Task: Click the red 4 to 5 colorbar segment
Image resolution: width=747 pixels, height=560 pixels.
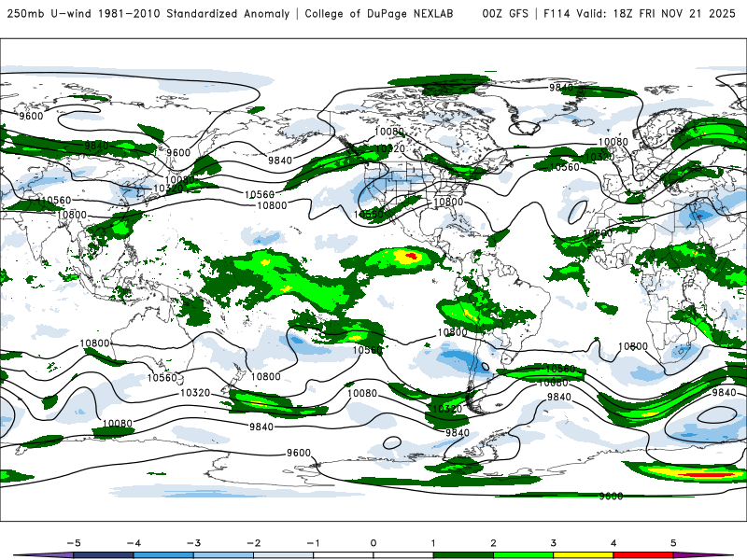Action: coord(643,555)
